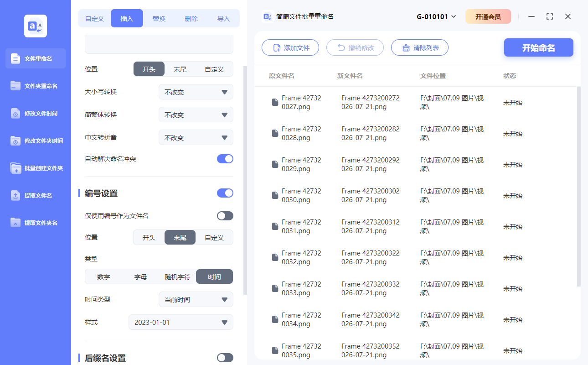Click file icon for Frame 427320029.png
This screenshot has width=588, height=365.
pos(275,164)
